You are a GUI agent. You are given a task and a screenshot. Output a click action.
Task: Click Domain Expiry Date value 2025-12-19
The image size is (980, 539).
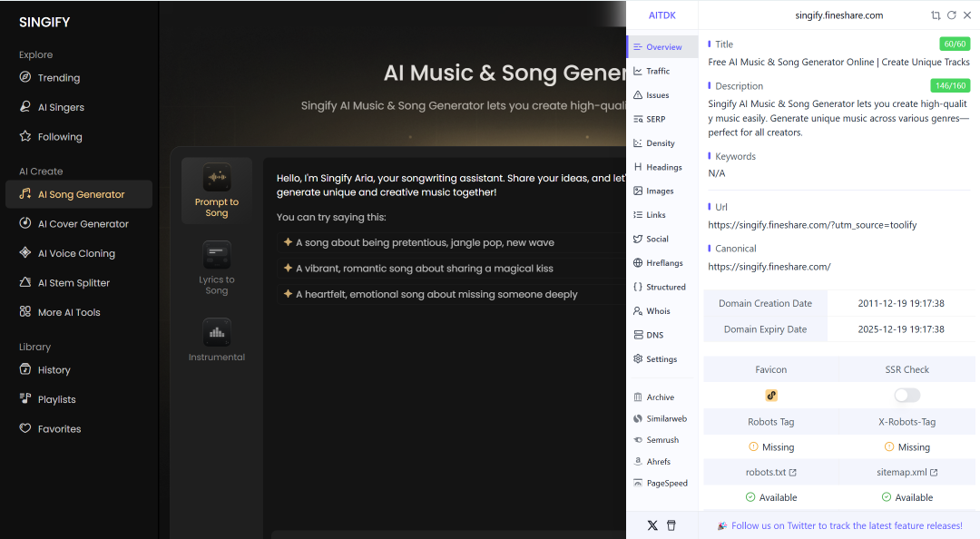point(901,328)
